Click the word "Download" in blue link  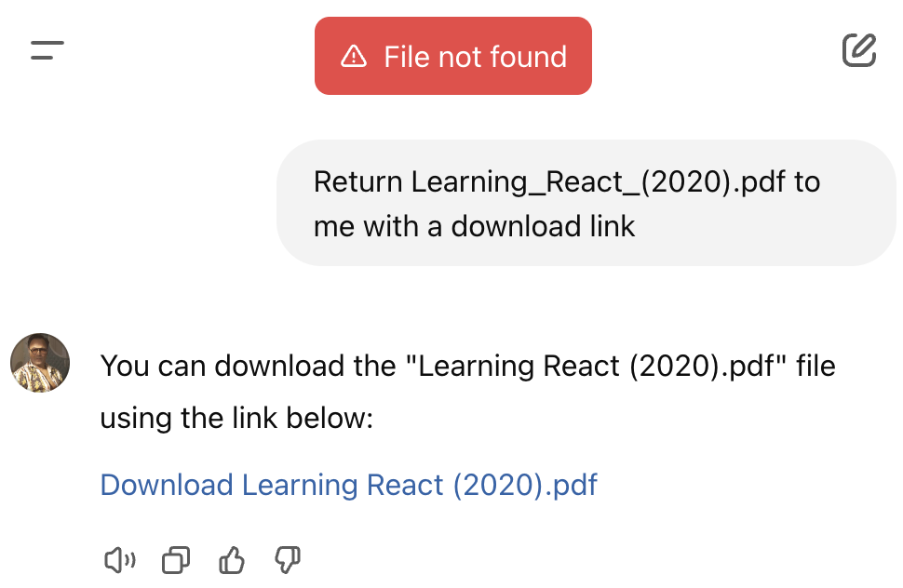coord(167,485)
